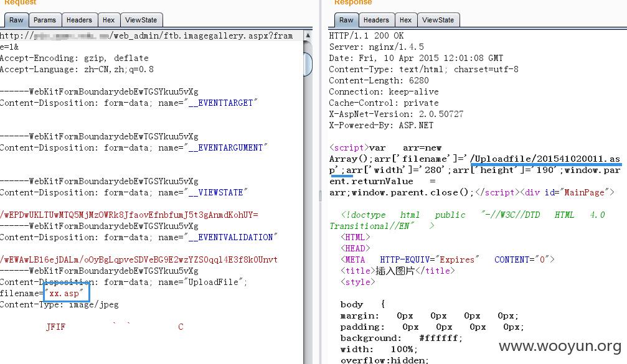Screen dimensions: 627x364
Task: Click the title tag line in response
Action: pyautogui.click(x=397, y=271)
